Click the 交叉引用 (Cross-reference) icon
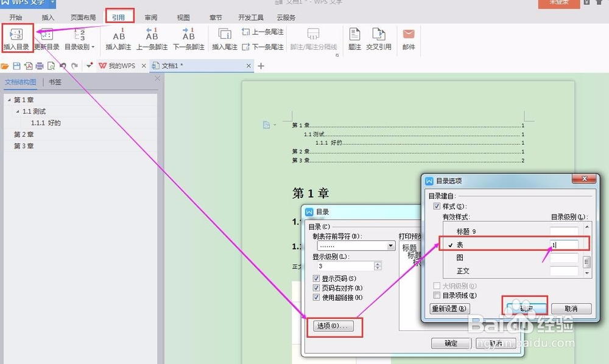This screenshot has width=609, height=364. click(380, 40)
